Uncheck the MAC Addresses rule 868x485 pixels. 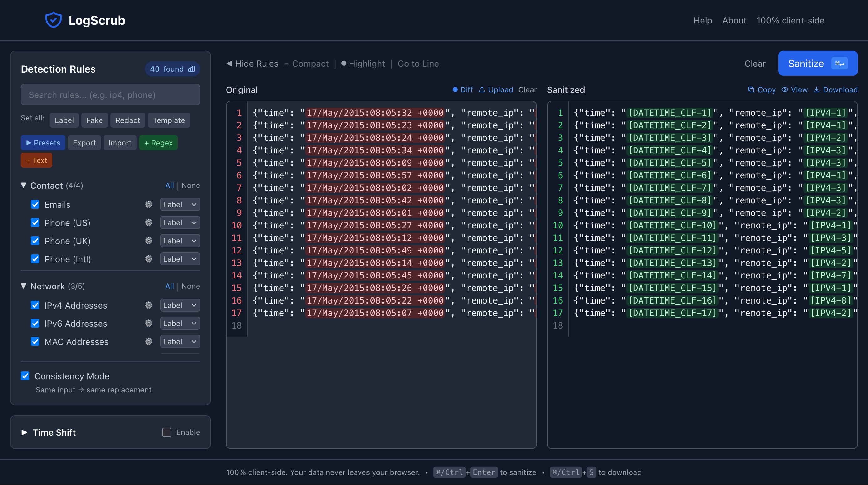35,341
